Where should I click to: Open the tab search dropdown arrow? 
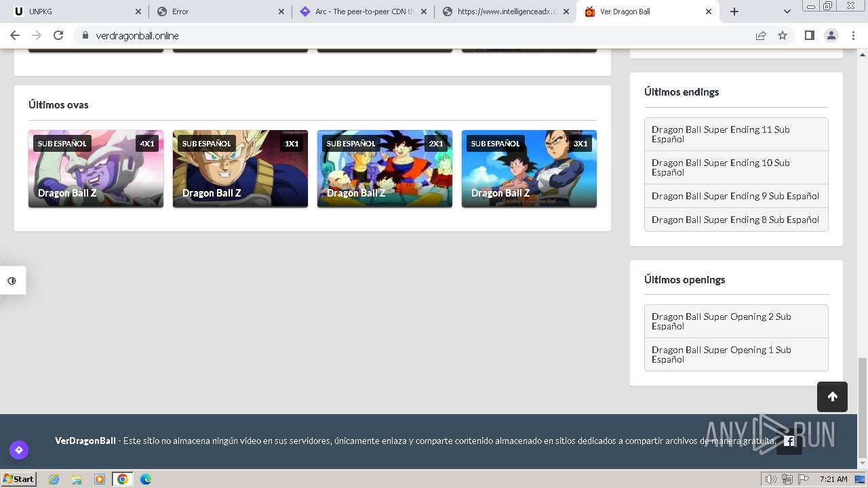pos(787,12)
